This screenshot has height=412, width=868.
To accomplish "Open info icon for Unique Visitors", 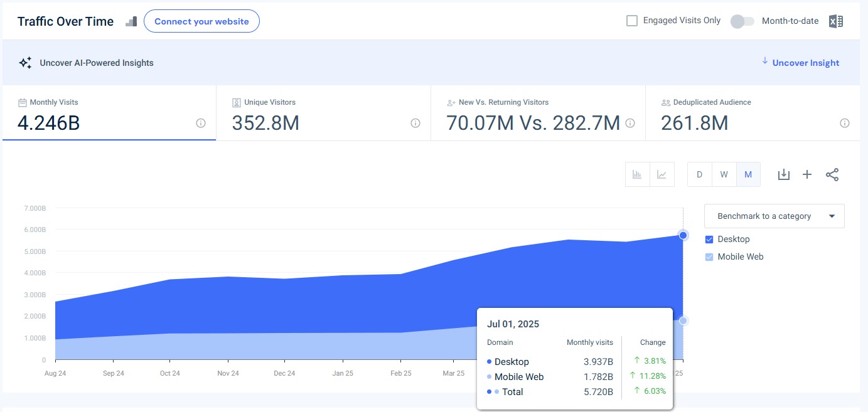I will pyautogui.click(x=415, y=123).
